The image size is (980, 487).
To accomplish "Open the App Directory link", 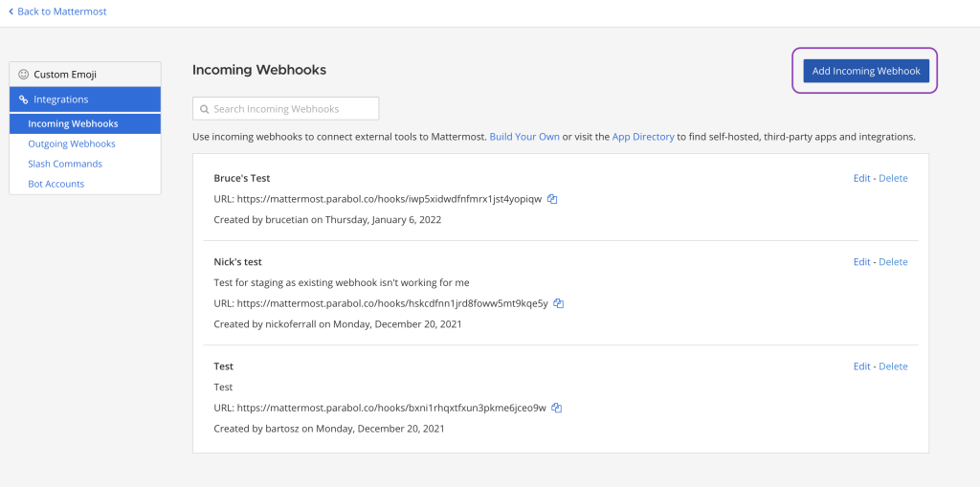I will (643, 136).
